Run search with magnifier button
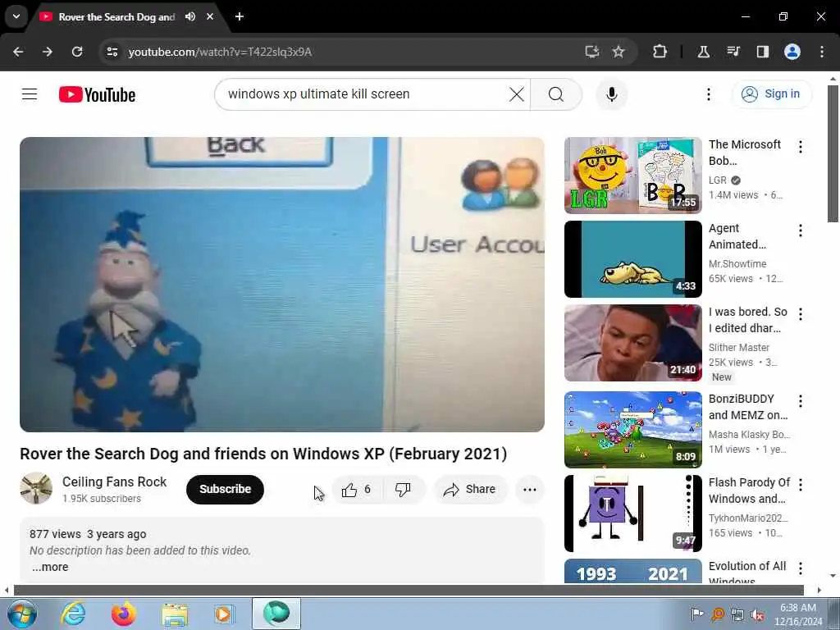840x630 pixels. point(555,94)
